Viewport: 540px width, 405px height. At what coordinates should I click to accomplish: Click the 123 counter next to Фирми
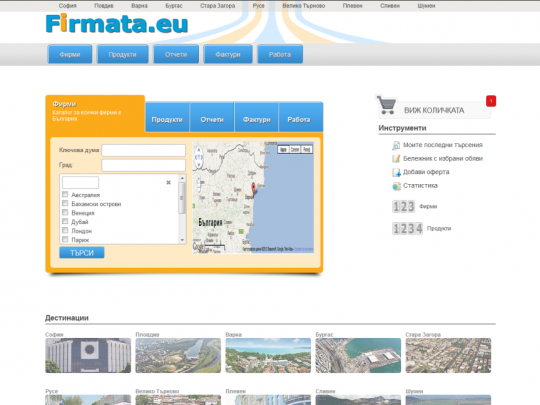point(403,207)
